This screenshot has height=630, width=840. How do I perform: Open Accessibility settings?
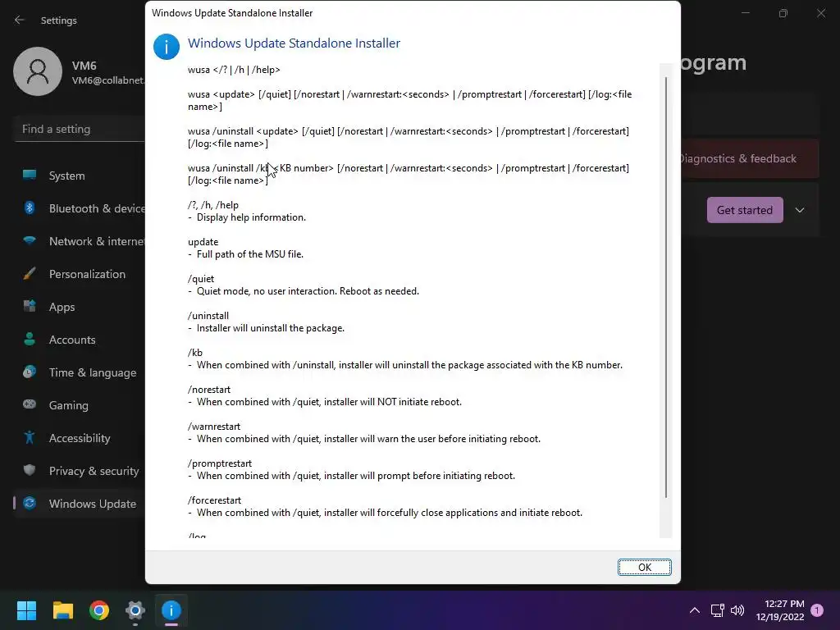[x=80, y=438]
